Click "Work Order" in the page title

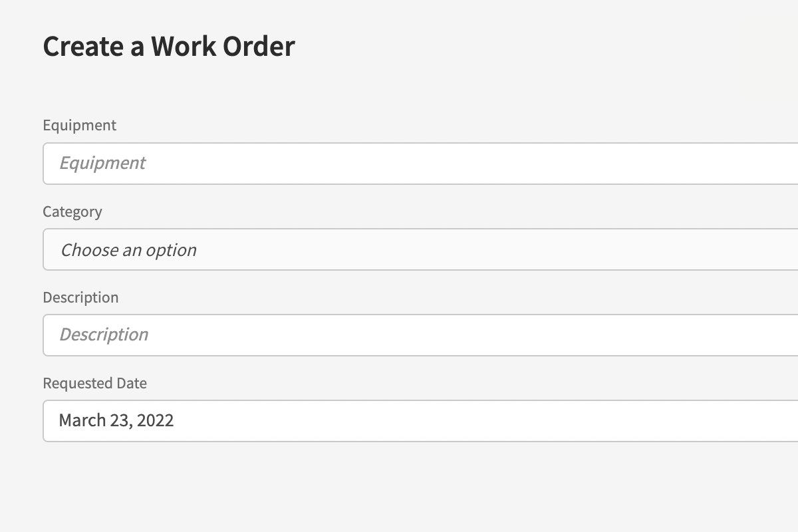click(x=223, y=47)
